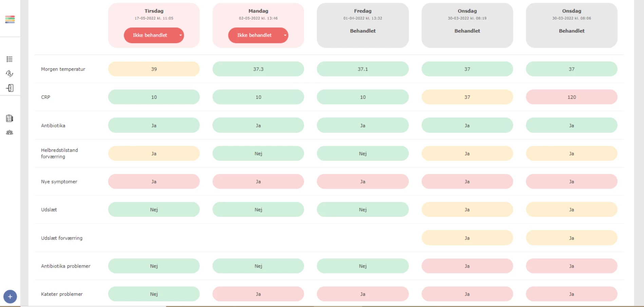
Task: Click the yellow Morgen temperatur value 39
Action: click(154, 69)
